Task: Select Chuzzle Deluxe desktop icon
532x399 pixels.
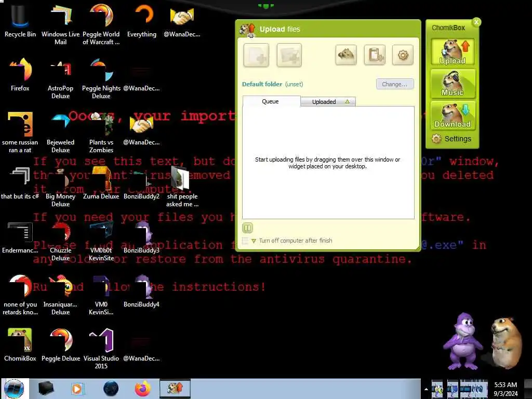Action: point(60,241)
